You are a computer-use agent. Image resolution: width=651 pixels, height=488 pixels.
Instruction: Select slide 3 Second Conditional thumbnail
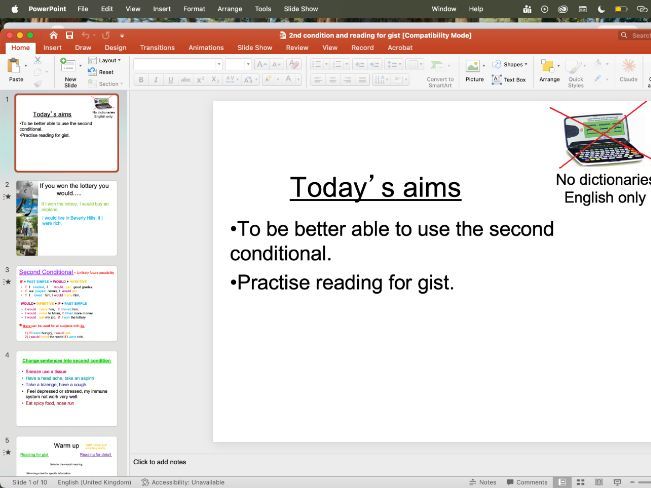coord(66,304)
